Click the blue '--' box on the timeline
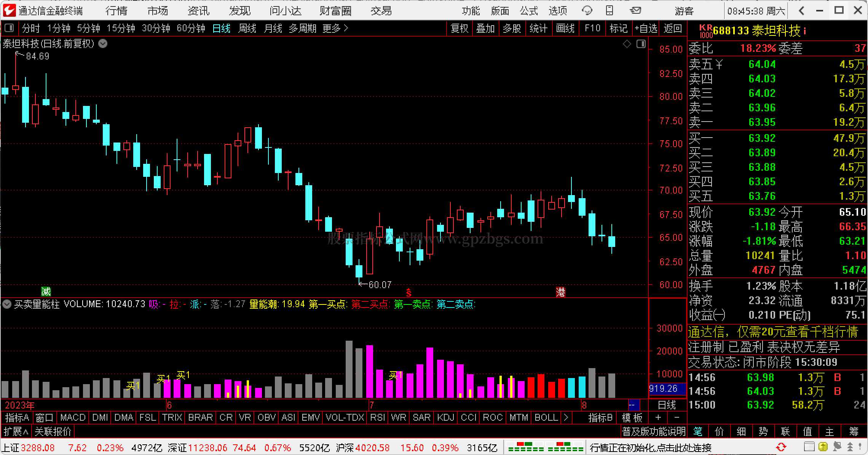 (x=633, y=405)
